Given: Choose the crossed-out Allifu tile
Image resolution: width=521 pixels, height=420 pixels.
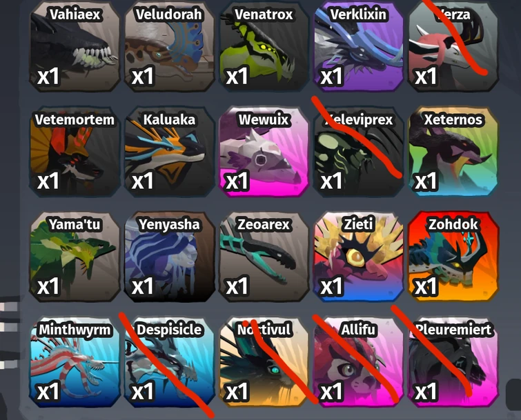Looking at the screenshot, I should [359, 362].
